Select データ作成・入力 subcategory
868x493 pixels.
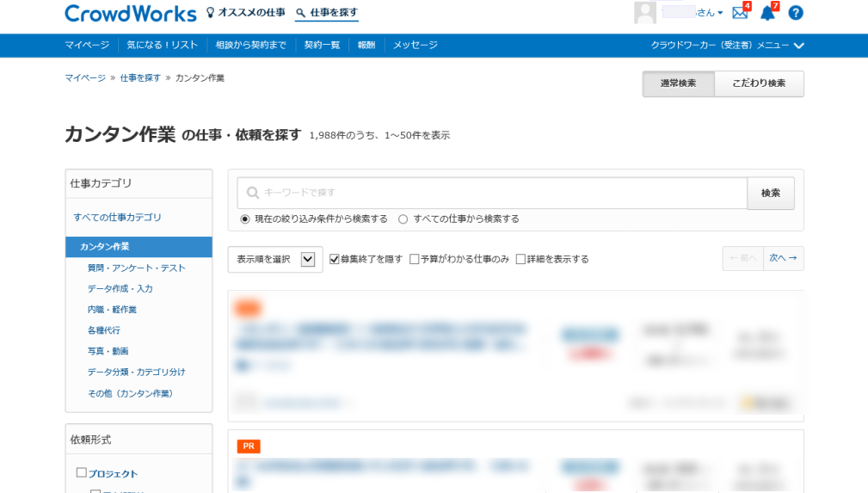(x=120, y=288)
